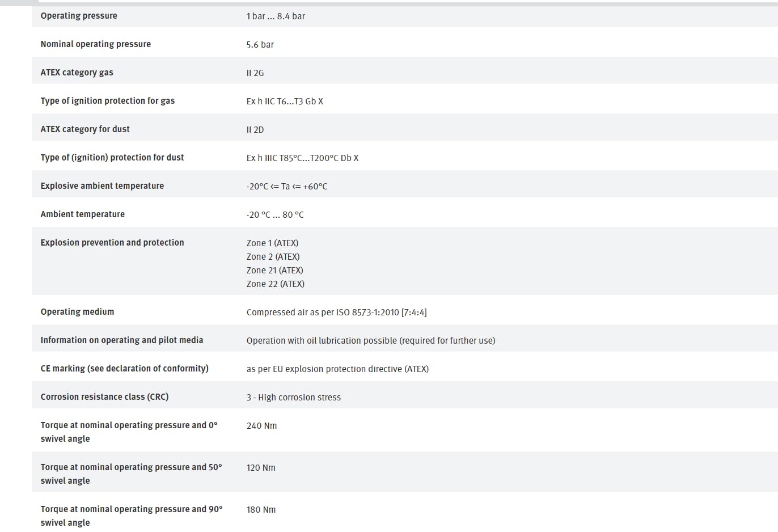Click the "Operating pressure" row label
The width and height of the screenshot is (778, 532).
(79, 16)
